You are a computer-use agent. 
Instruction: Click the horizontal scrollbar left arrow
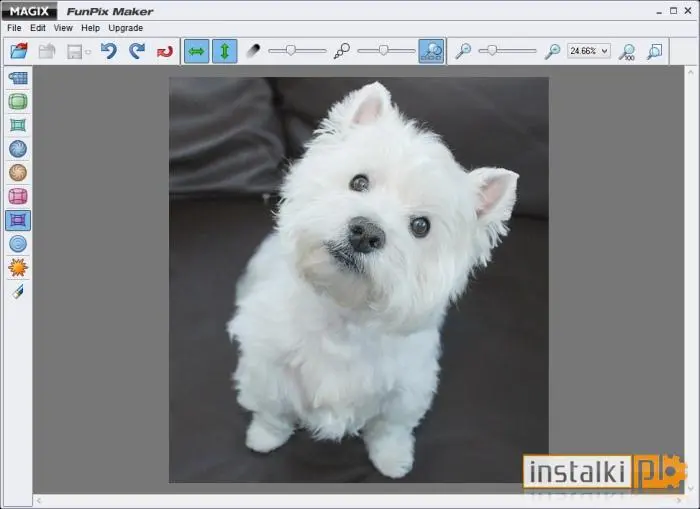[39, 501]
